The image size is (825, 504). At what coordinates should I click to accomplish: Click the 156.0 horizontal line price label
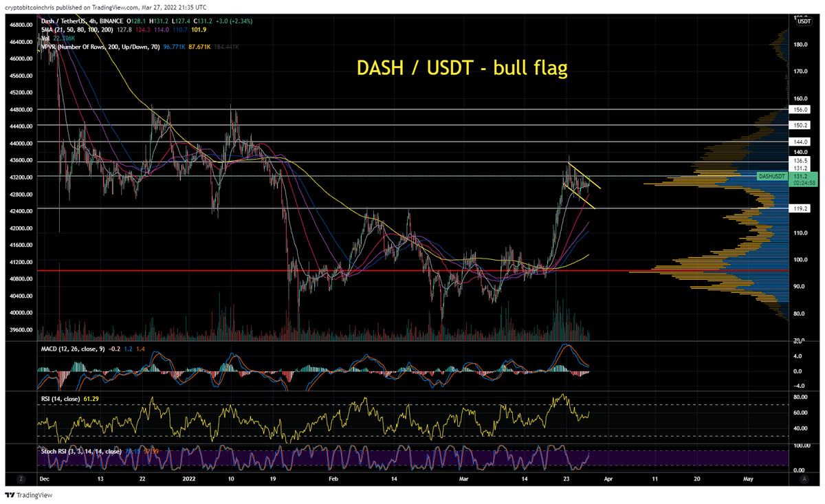coord(801,109)
